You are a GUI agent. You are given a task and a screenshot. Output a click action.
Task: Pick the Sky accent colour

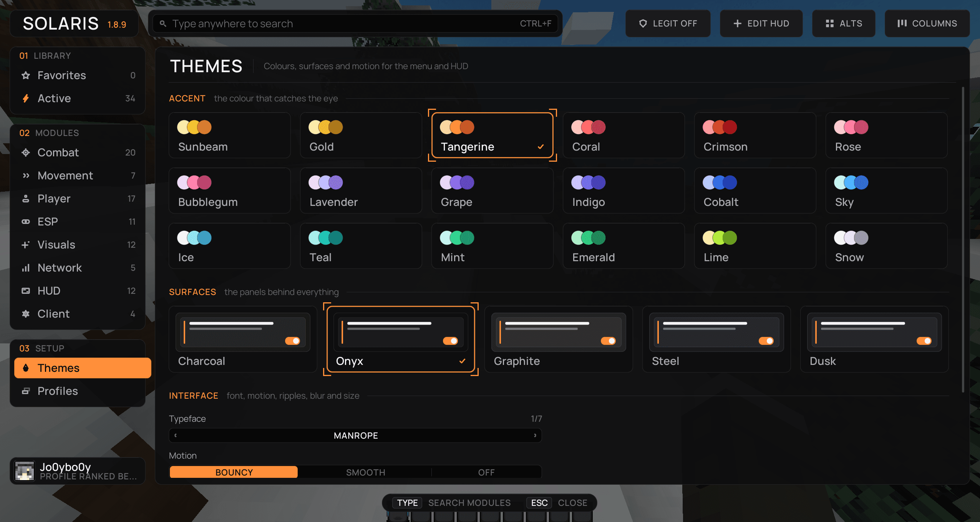[x=886, y=191]
